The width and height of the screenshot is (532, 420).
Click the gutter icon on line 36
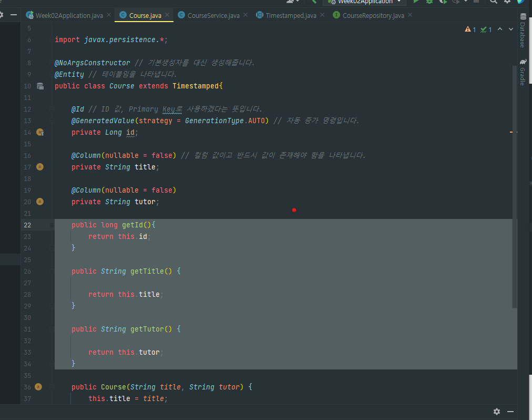(38, 387)
